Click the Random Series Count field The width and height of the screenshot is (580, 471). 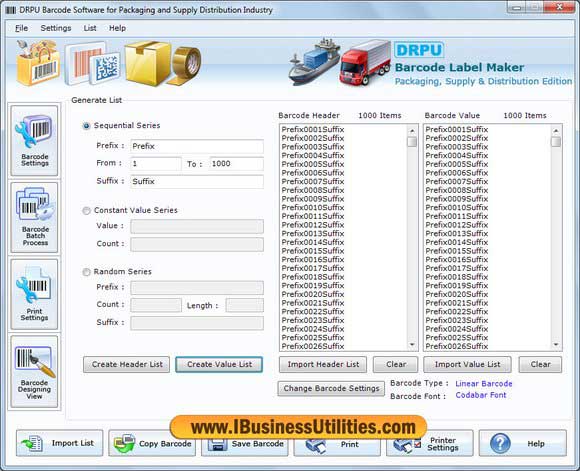click(x=156, y=305)
